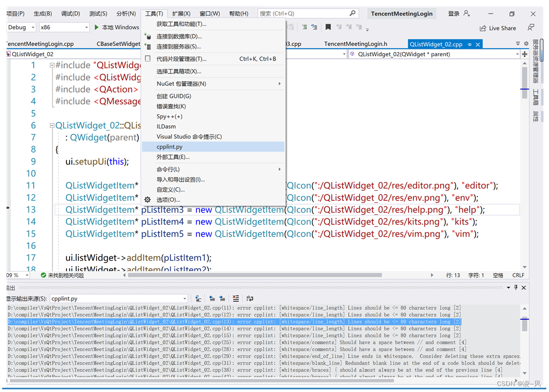Open the 测试(S) menu

[98, 13]
